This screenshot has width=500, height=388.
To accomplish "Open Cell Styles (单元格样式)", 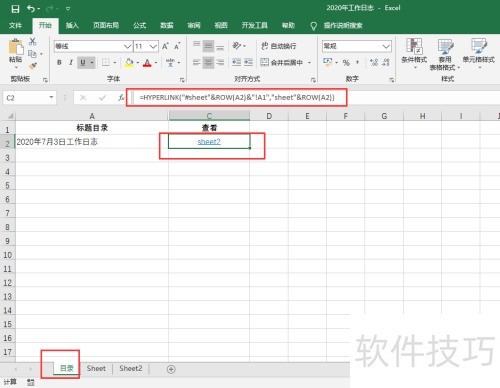I will coord(479,53).
